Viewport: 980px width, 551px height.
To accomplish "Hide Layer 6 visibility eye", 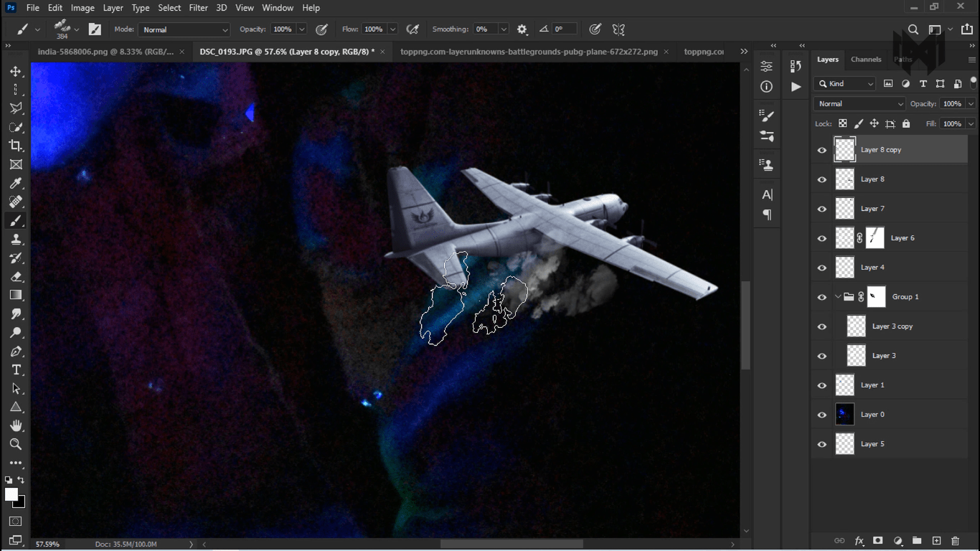I will [822, 238].
